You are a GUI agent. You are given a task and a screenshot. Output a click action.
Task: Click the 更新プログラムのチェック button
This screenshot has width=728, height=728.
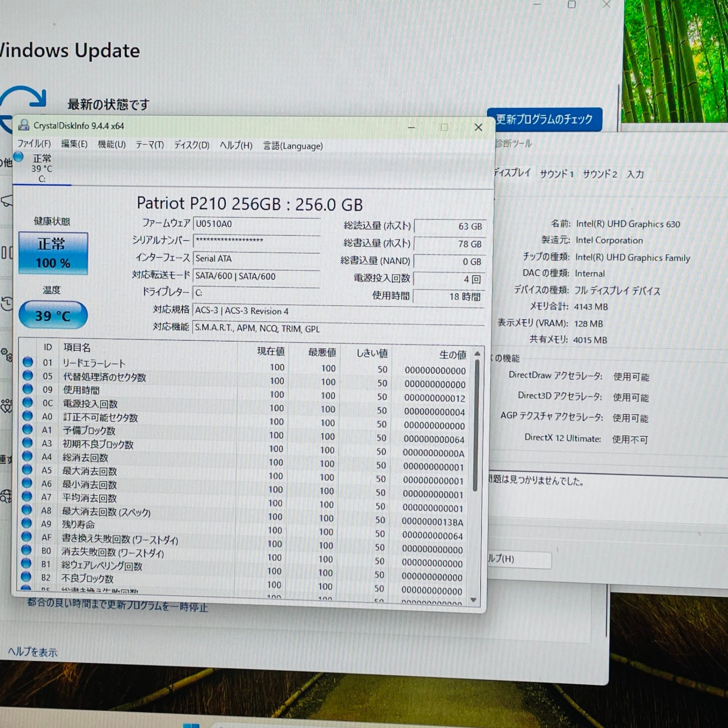(x=544, y=120)
